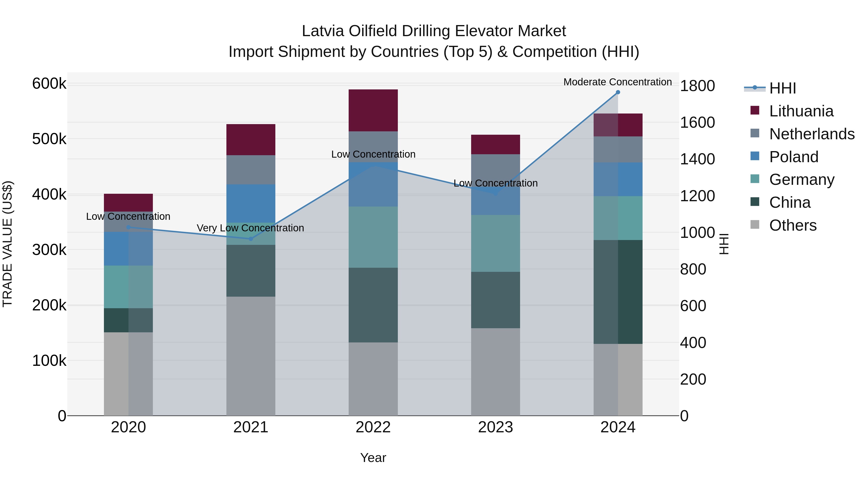The width and height of the screenshot is (868, 488).
Task: Click the 2020 HHI data point
Action: [x=128, y=227]
